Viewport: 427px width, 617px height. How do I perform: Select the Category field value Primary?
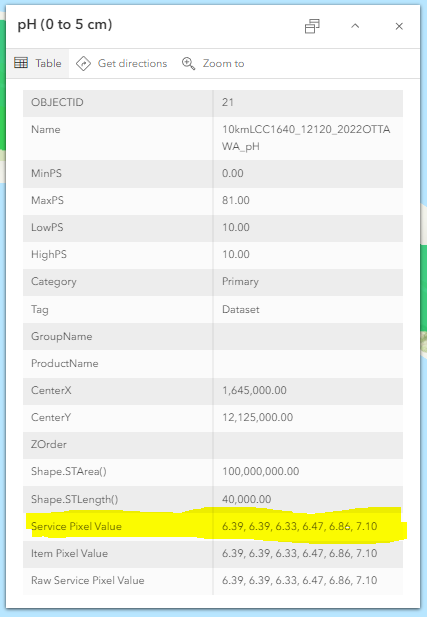point(240,282)
